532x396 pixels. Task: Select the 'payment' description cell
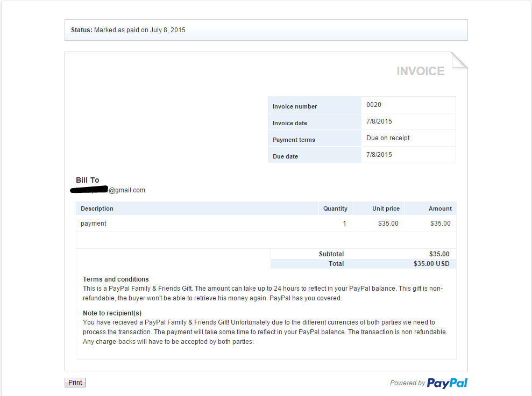(x=93, y=224)
